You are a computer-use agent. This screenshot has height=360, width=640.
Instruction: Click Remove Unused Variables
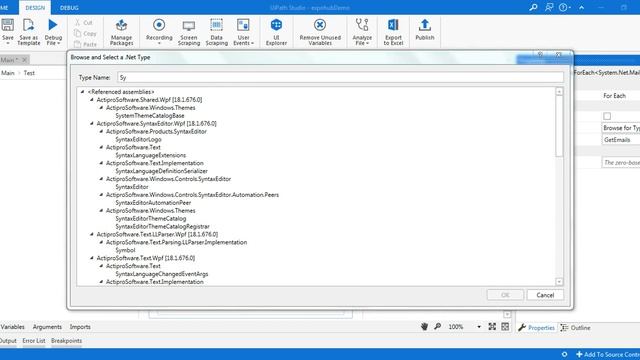click(x=320, y=32)
